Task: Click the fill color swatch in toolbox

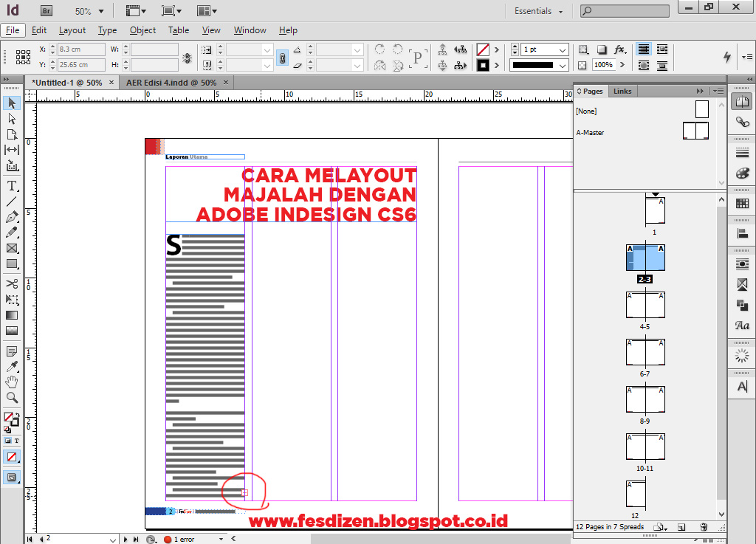Action: pos(9,417)
